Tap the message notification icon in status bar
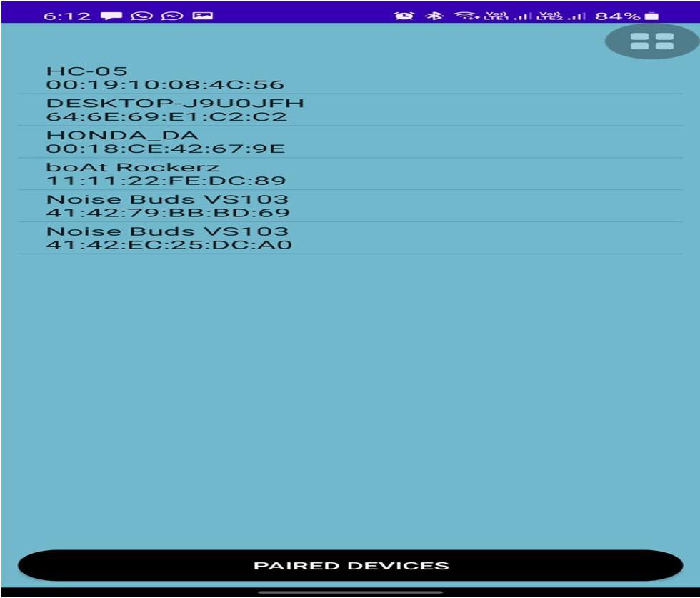 point(111,16)
